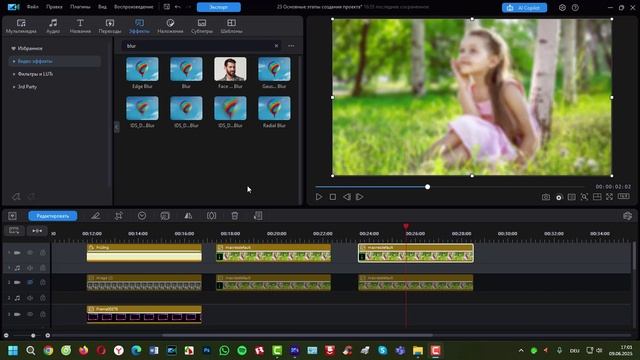Open the Плагины menu

coord(80,7)
